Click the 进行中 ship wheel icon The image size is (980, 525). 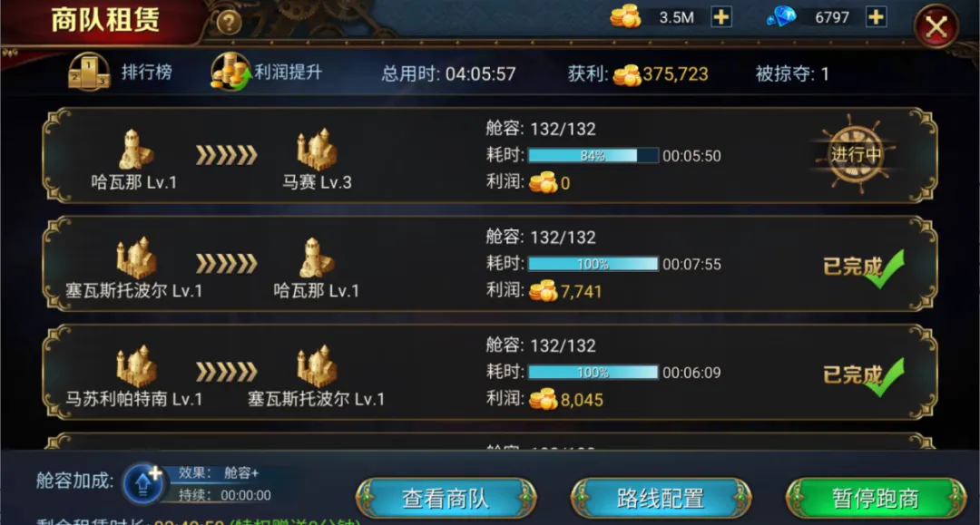coord(856,153)
